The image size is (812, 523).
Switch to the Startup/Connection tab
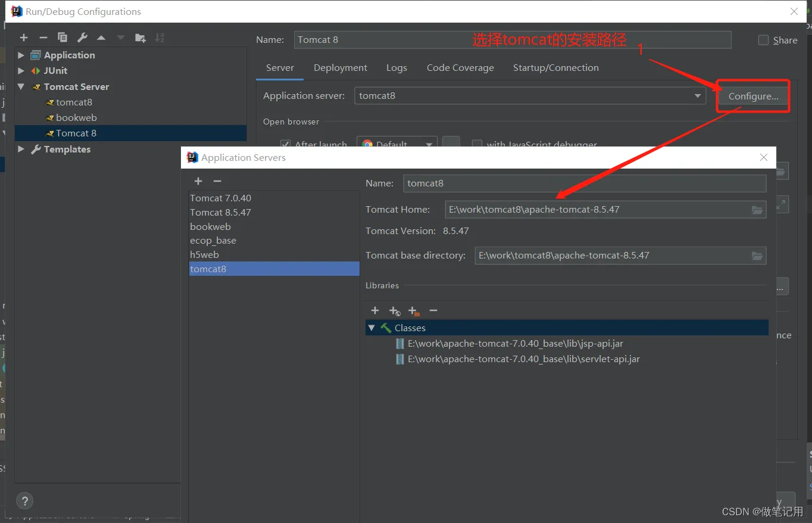tap(556, 68)
